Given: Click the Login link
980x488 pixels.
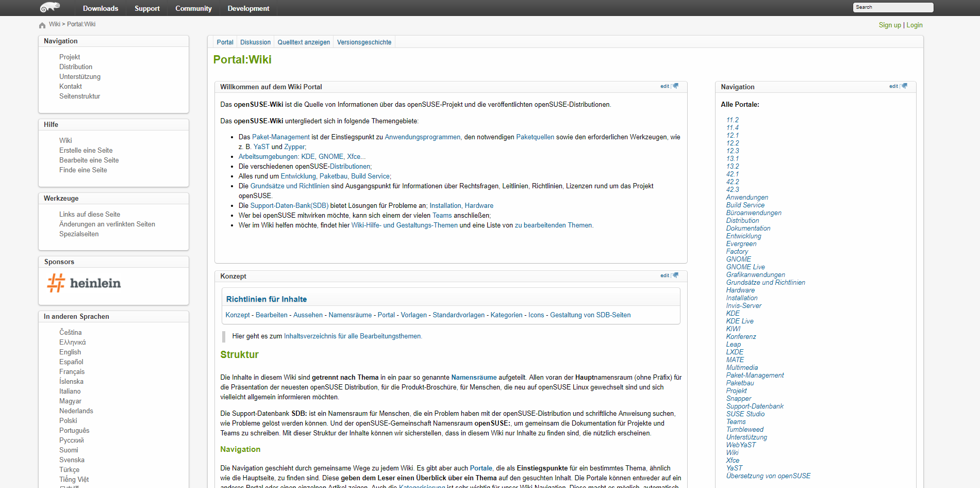Looking at the screenshot, I should pyautogui.click(x=915, y=25).
